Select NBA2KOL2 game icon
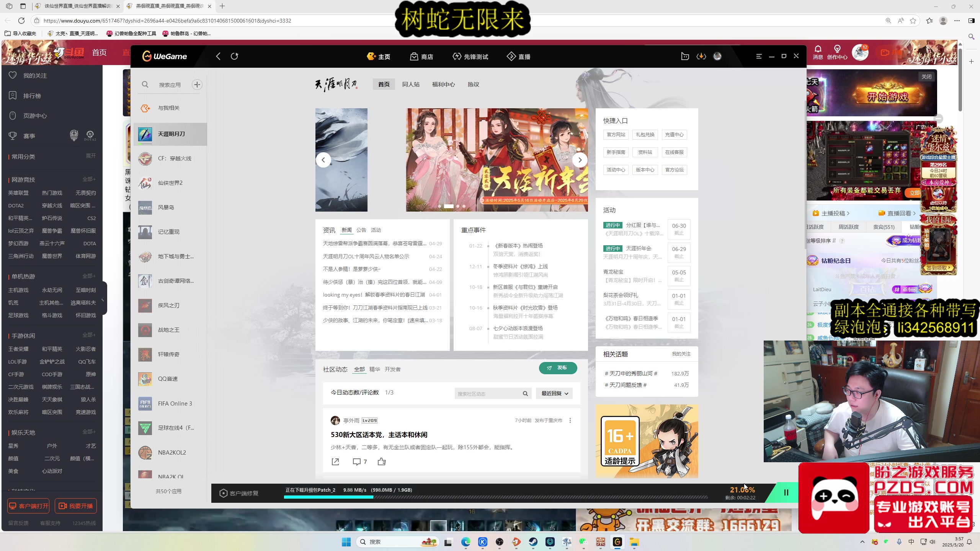Image resolution: width=980 pixels, height=551 pixels. point(145,452)
